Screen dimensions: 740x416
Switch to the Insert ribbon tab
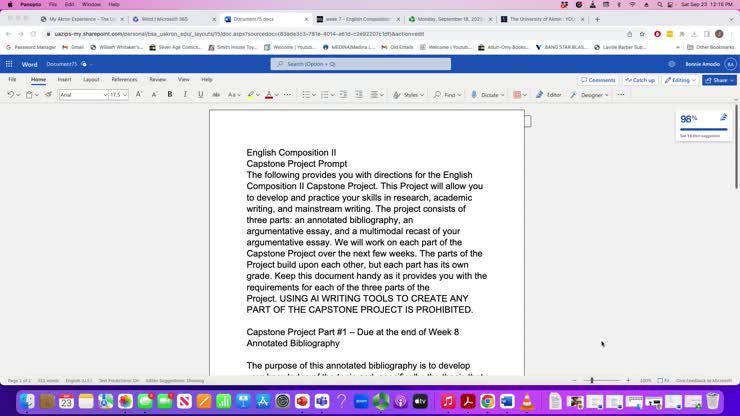coord(64,79)
